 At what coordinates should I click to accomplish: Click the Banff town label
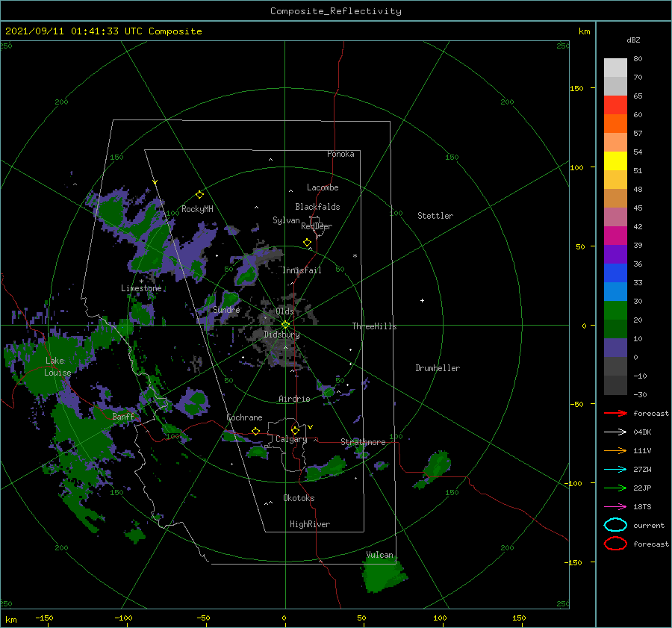pyautogui.click(x=123, y=417)
